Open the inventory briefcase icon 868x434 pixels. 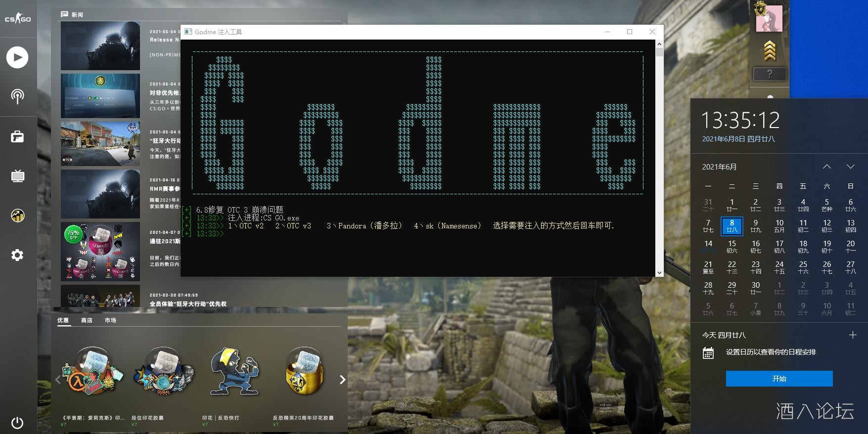point(17,136)
